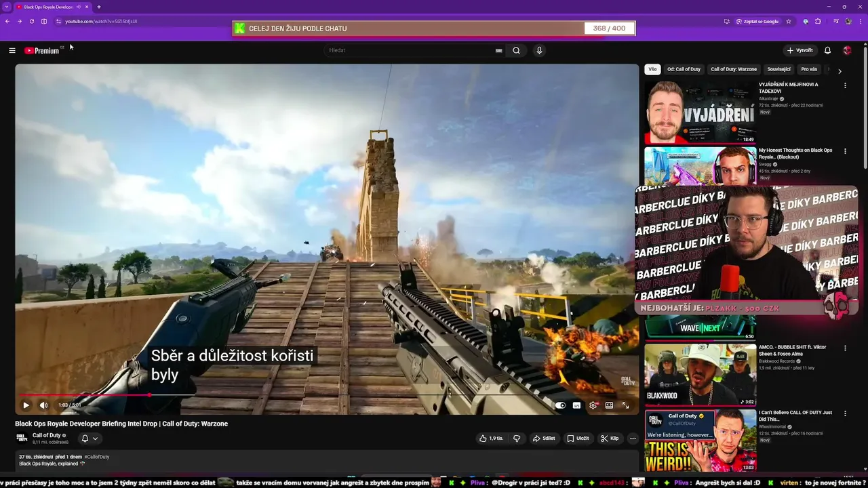Click Zeptat se Googlu button
The width and height of the screenshot is (868, 488).
[757, 21]
